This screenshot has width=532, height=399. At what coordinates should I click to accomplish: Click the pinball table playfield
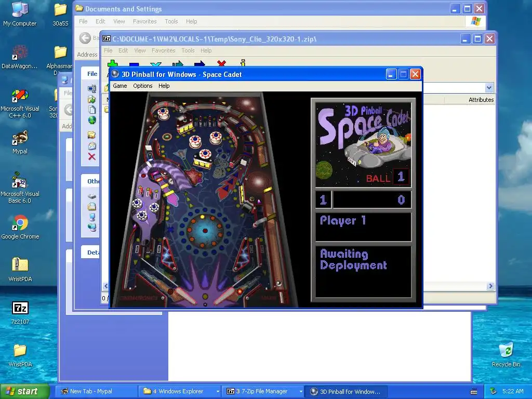pyautogui.click(x=204, y=199)
